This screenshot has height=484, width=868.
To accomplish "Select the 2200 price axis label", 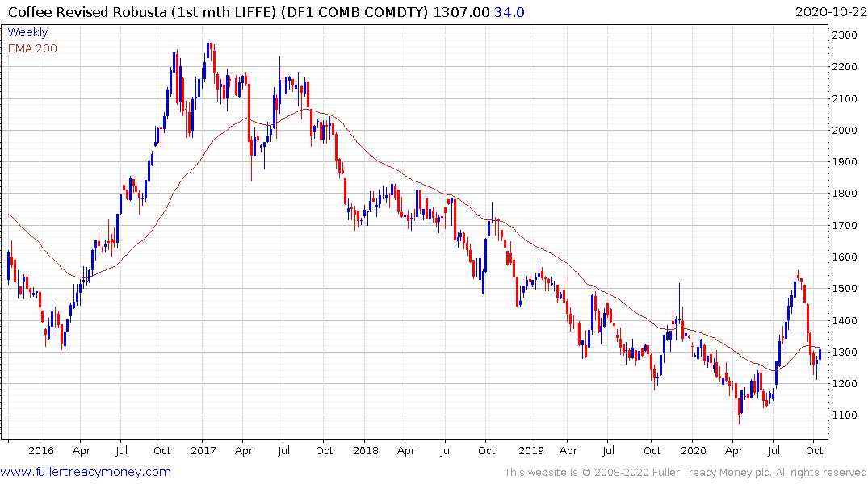I will coord(845,67).
